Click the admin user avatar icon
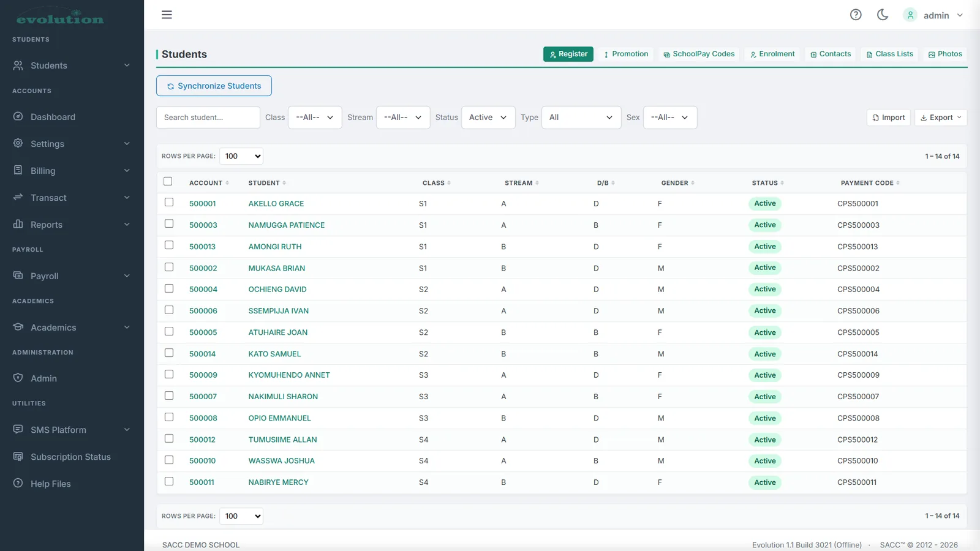 pyautogui.click(x=910, y=15)
